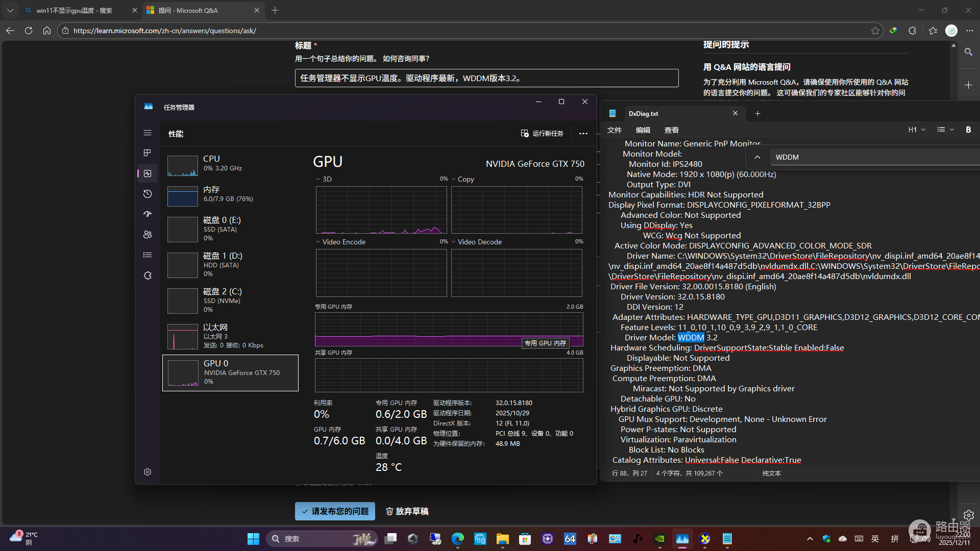Select 磁盘 1 (D:) in performance list
Viewport: 980px width, 551px height.
230,265
